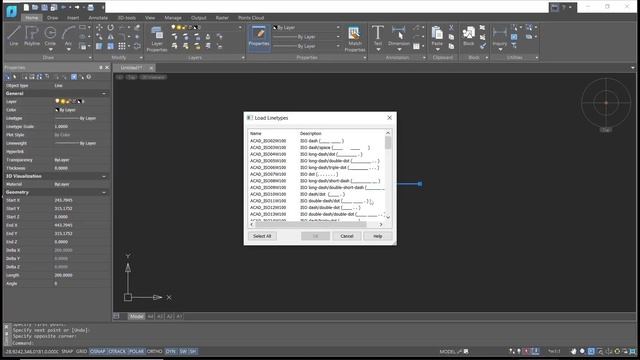Click the view compass navigation widget

pyautogui.click(x=606, y=103)
